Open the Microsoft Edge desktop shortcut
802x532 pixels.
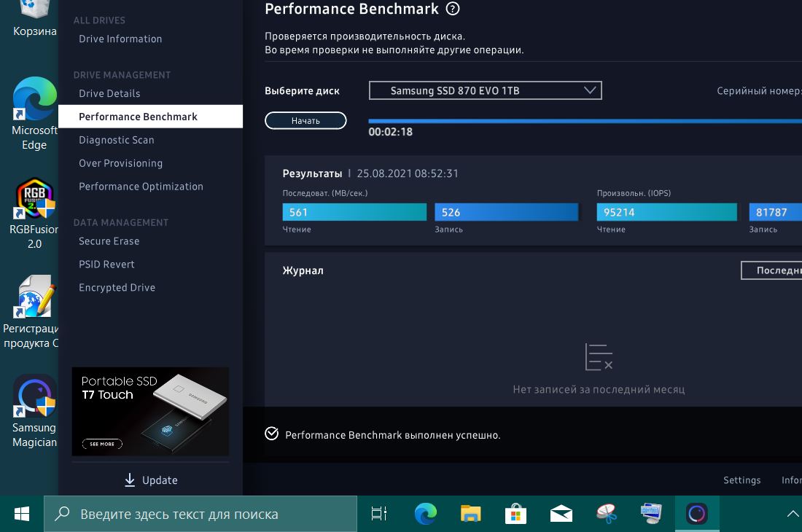coord(34,114)
